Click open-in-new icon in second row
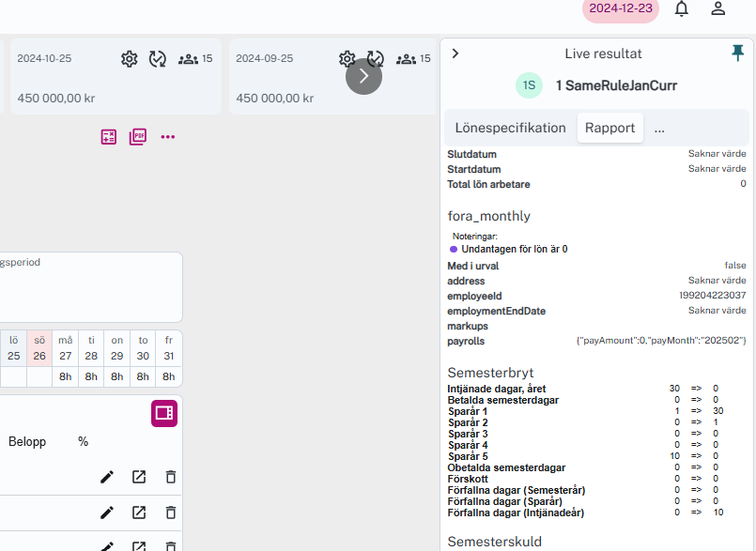The height and width of the screenshot is (551, 756). pyautogui.click(x=139, y=513)
